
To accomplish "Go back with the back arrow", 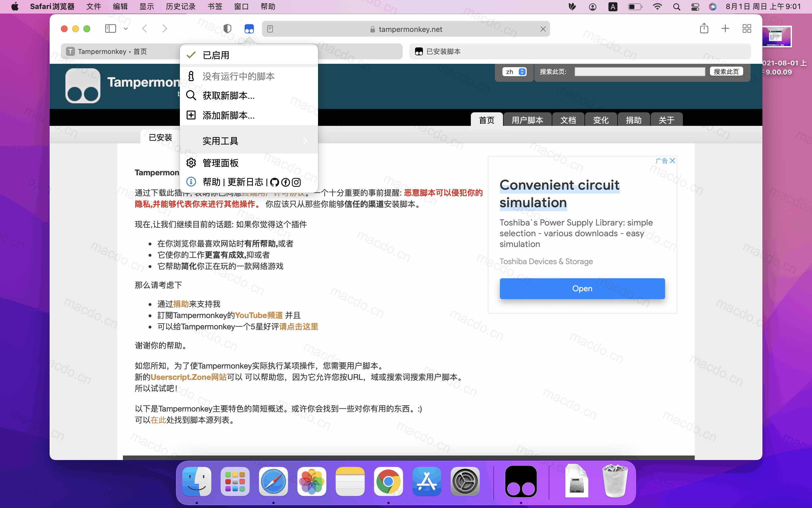I will click(145, 29).
